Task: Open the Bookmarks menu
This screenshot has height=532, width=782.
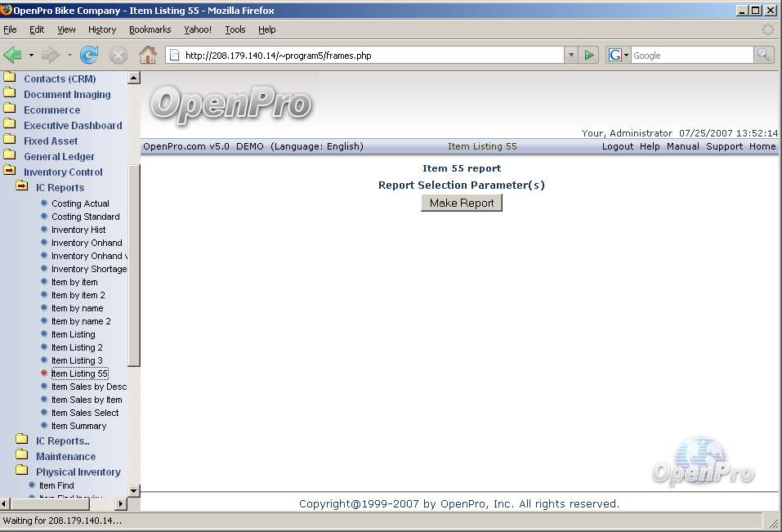Action: 150,29
